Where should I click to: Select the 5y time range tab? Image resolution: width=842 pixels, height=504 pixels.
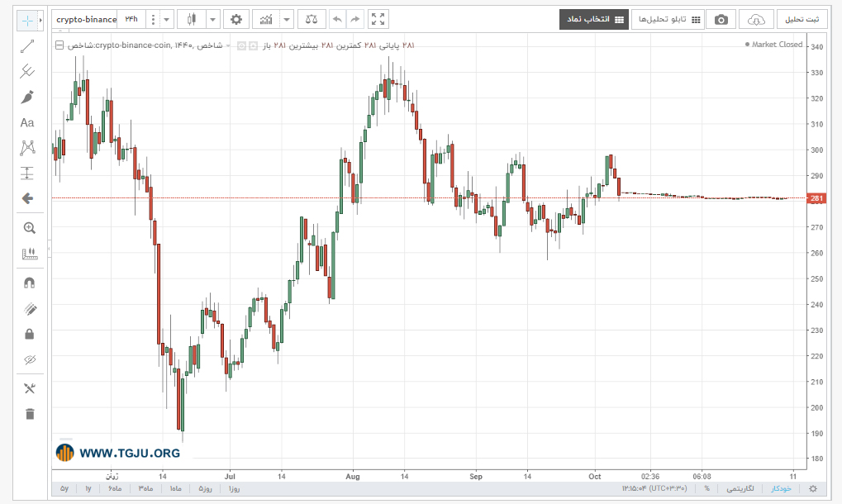[64, 488]
